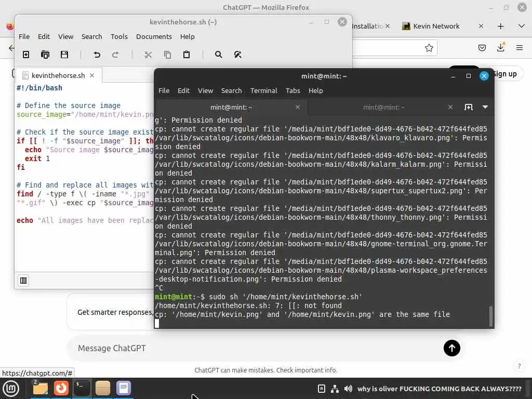532x399 pixels.
Task: Open ChatGPT help question mark button
Action: pyautogui.click(x=519, y=366)
